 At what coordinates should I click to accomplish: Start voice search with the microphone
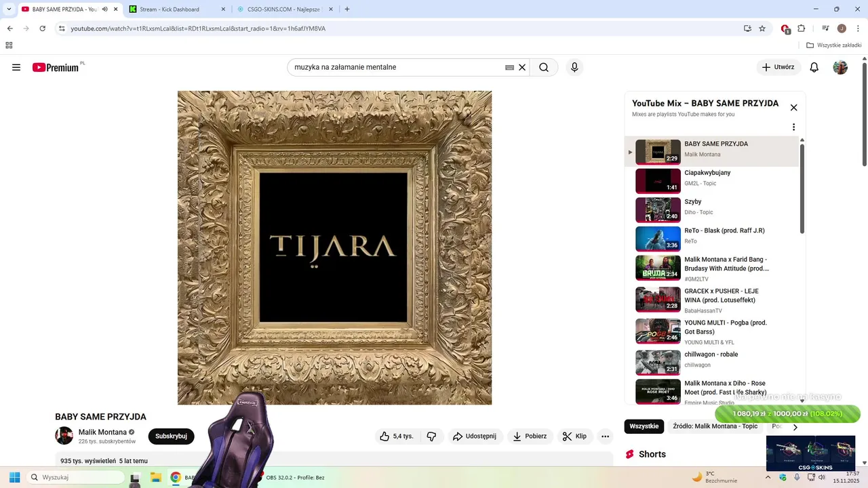pos(574,67)
